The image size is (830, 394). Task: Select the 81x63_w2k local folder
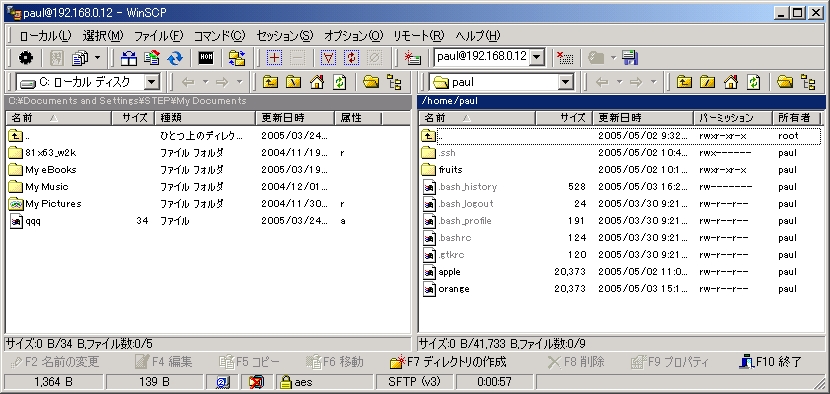tap(43, 153)
